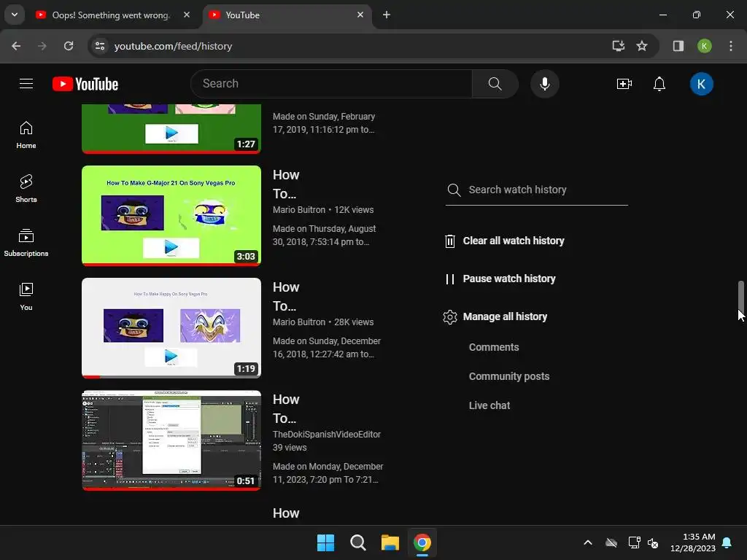Open the Create video button
This screenshot has height=560, width=747.
click(624, 84)
